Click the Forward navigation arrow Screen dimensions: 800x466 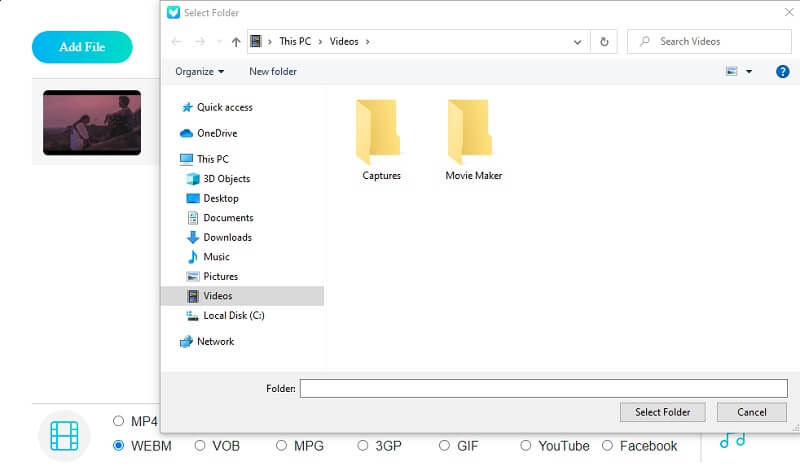pos(200,41)
